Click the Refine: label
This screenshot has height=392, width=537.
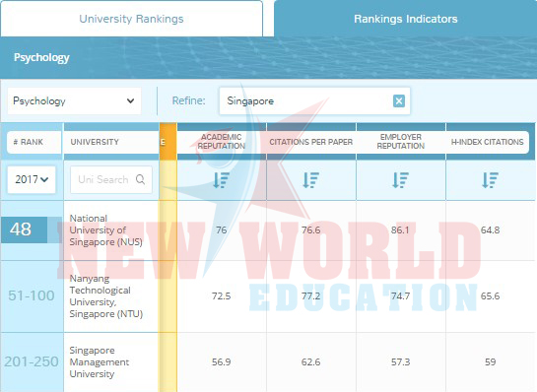[x=189, y=100]
